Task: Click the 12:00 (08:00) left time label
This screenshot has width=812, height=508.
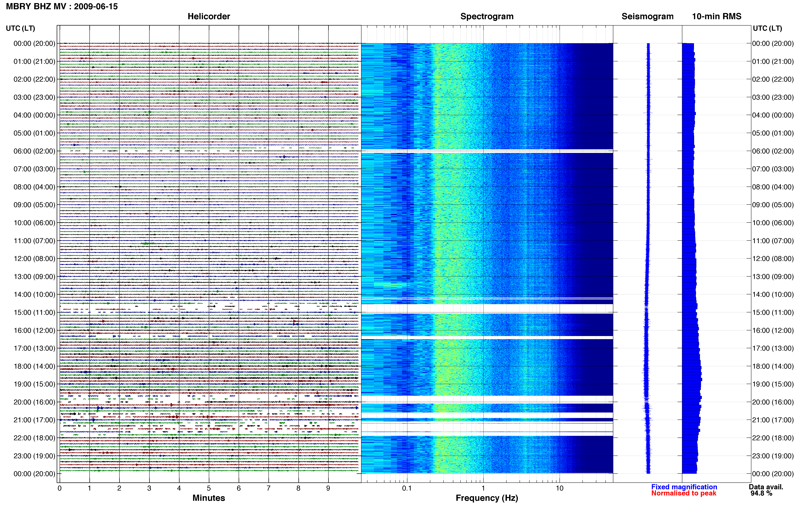Action: click(34, 259)
